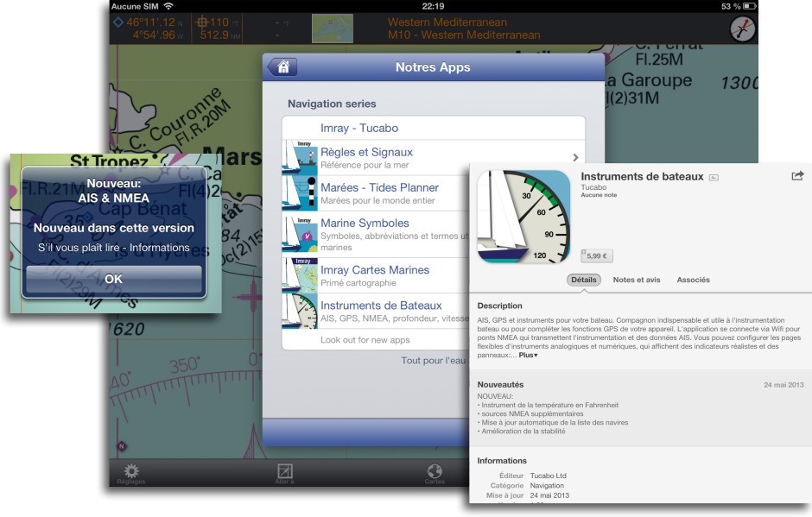Tap the 22:19 clock in the status bar
The height and width of the screenshot is (517, 812).
click(433, 6)
